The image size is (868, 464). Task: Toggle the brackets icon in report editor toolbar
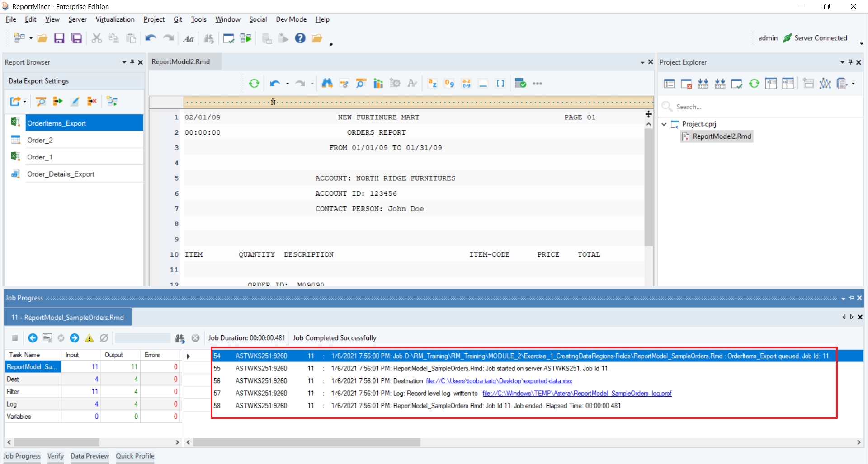click(500, 84)
